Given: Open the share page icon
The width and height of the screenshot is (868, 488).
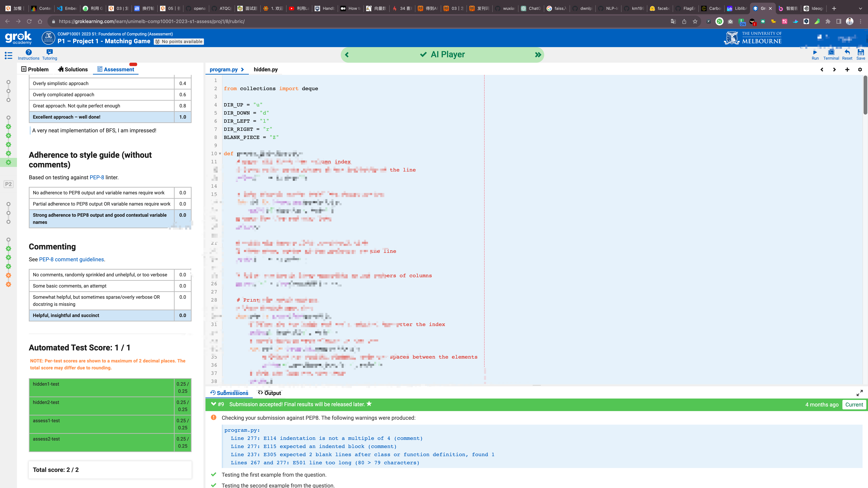Looking at the screenshot, I should pyautogui.click(x=684, y=22).
